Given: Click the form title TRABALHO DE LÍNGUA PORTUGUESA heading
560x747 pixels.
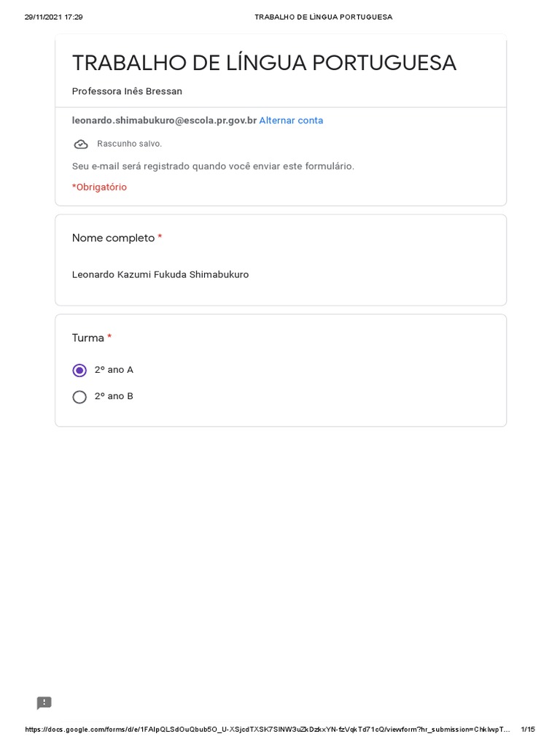Looking at the screenshot, I should coord(264,63).
